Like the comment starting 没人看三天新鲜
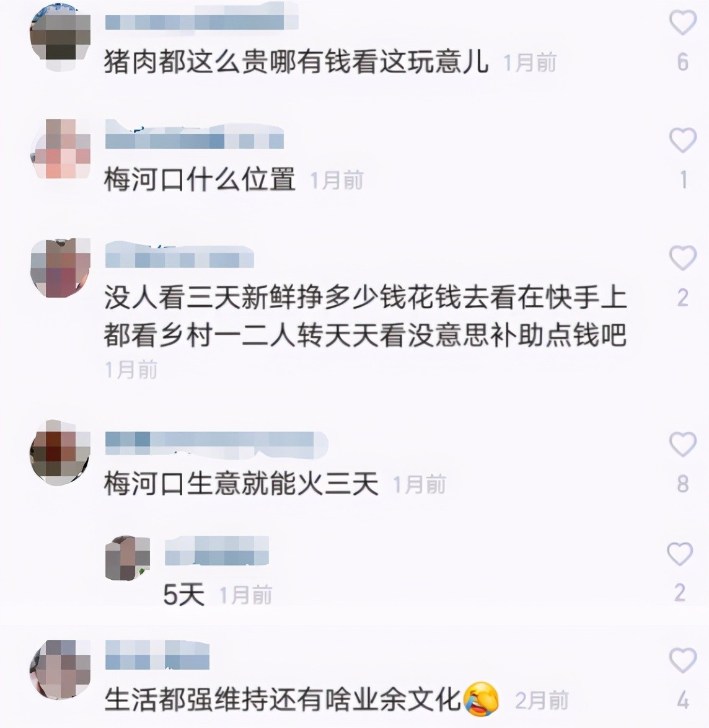Viewport: 709px width, 728px height. pyautogui.click(x=682, y=258)
